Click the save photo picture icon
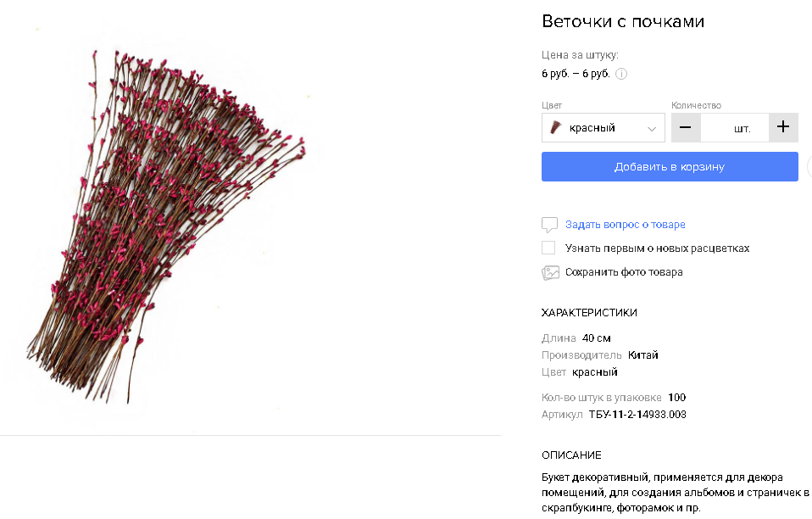The image size is (812, 519). tap(550, 272)
